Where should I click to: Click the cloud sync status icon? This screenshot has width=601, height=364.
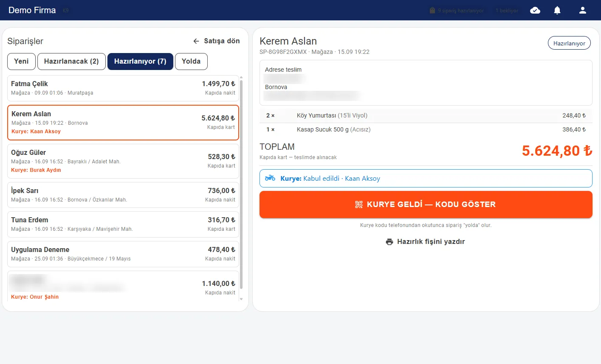(535, 10)
